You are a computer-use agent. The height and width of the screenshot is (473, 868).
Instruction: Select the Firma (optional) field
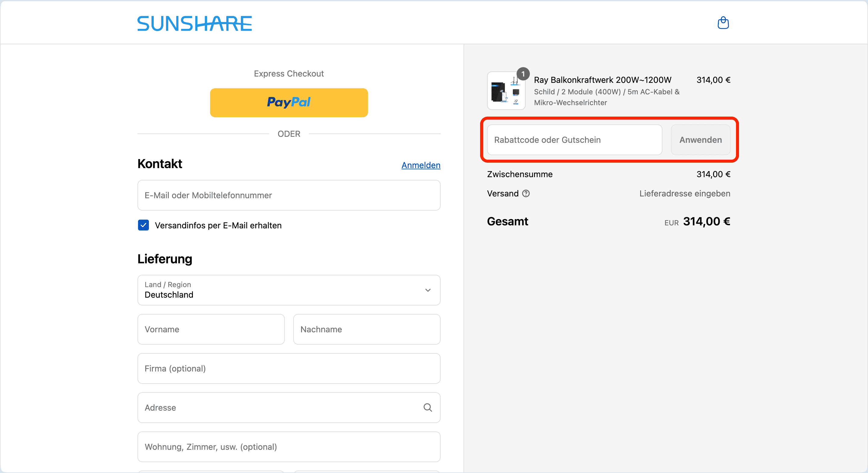click(289, 368)
